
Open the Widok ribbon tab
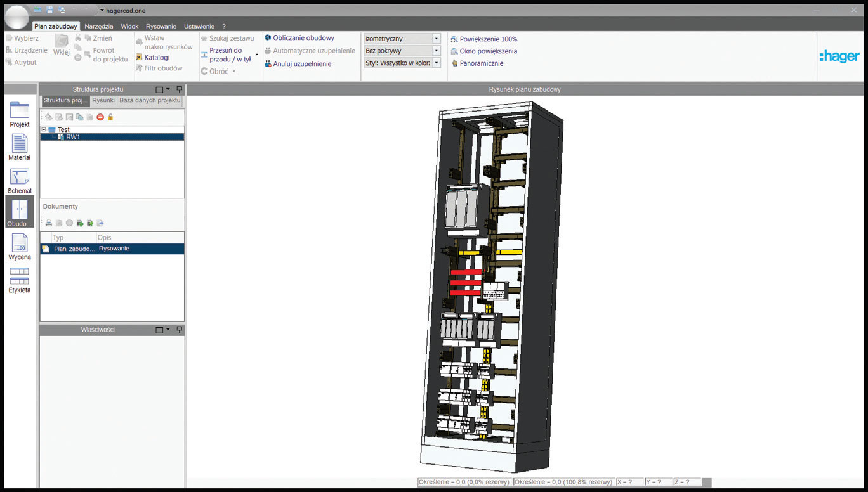(129, 26)
